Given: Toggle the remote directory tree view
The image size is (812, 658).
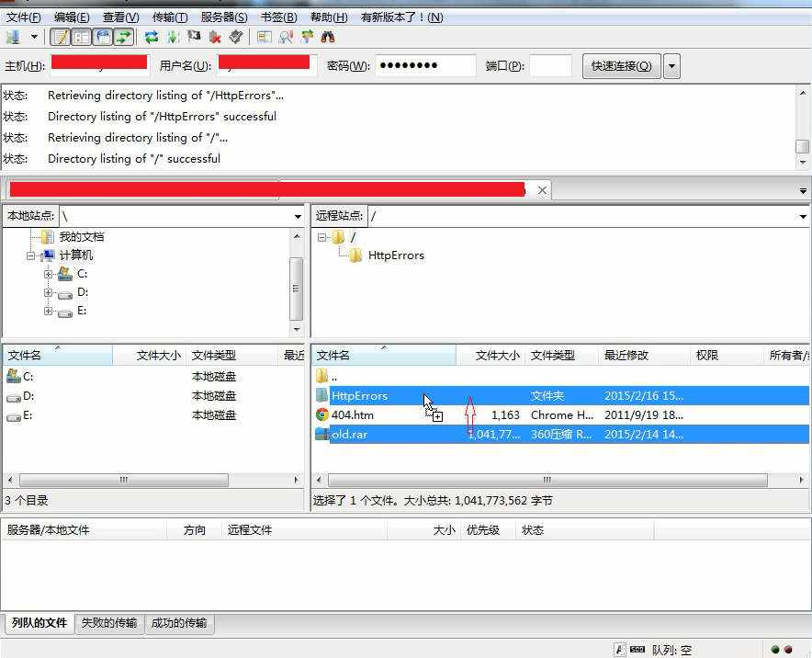Looking at the screenshot, I should coord(103,37).
